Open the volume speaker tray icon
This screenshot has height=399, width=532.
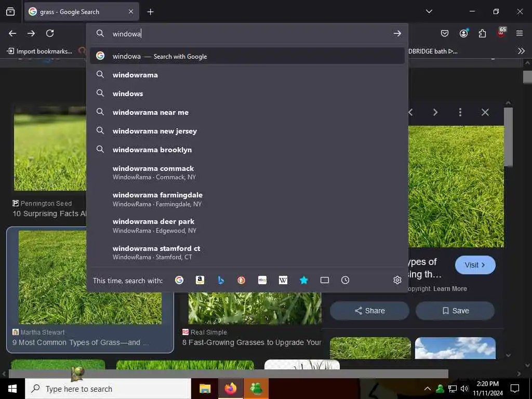click(464, 389)
